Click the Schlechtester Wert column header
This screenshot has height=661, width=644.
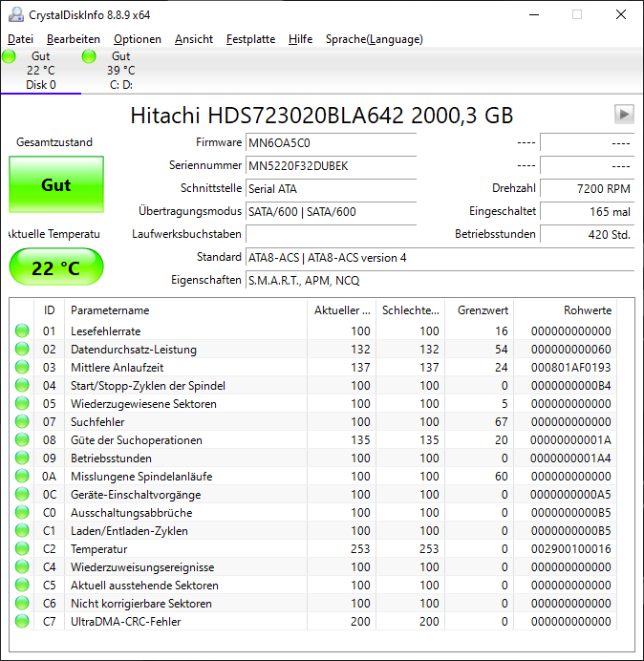411,310
